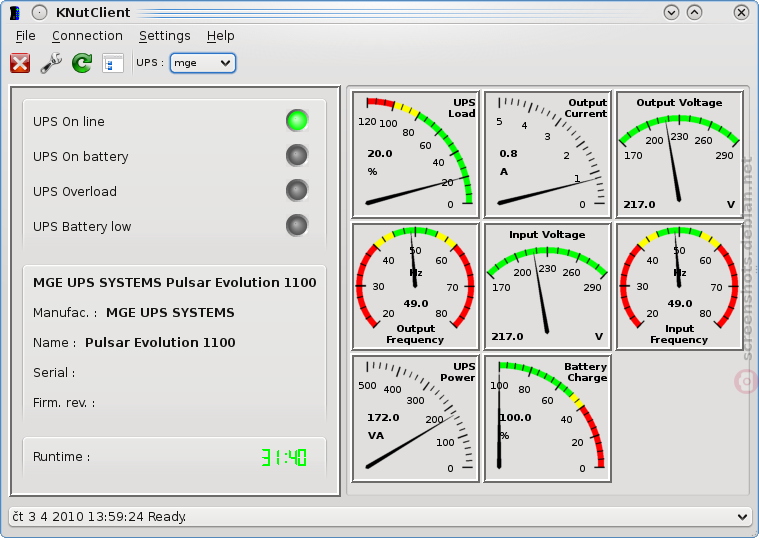
Task: Click the UPS On line green indicator light
Action: pos(297,121)
